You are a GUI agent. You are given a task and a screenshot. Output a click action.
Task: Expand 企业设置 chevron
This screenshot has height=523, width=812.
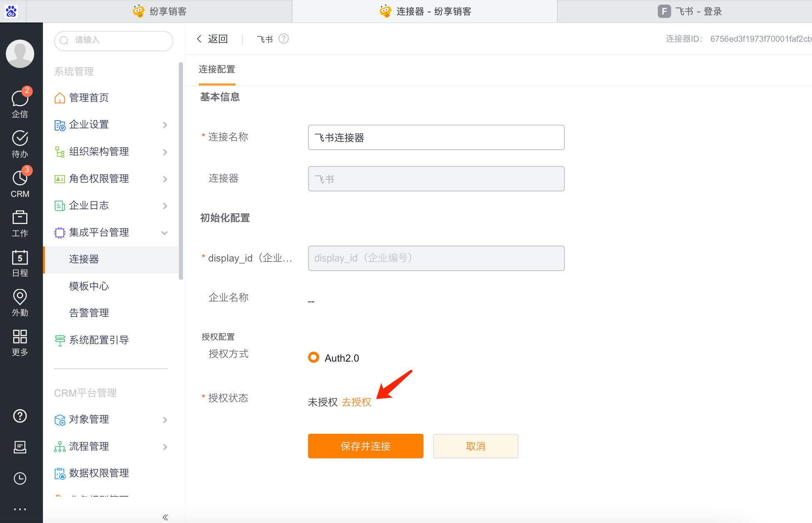[165, 125]
